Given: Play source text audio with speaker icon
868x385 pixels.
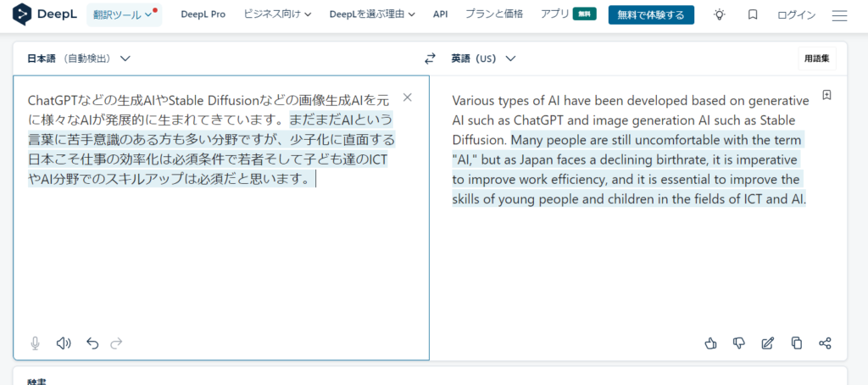Looking at the screenshot, I should (x=64, y=343).
